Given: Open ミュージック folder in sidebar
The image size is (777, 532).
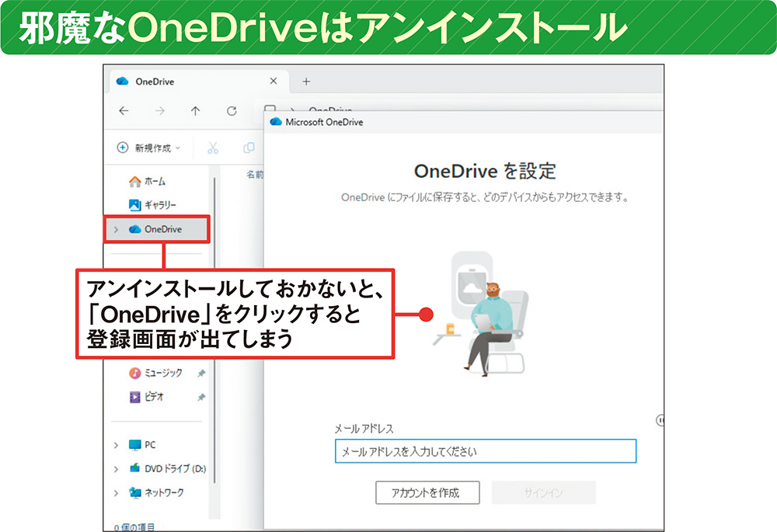Looking at the screenshot, I should click(x=155, y=373).
